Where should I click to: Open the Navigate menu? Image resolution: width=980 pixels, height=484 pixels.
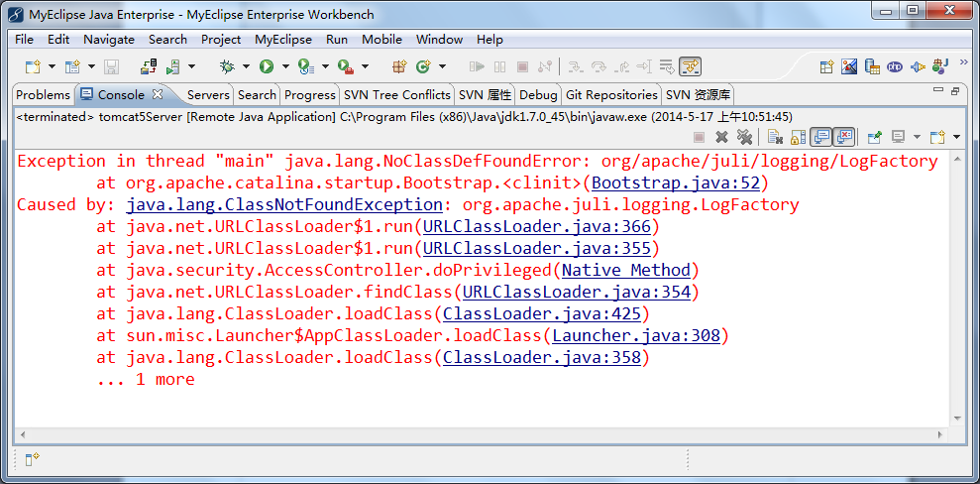109,40
